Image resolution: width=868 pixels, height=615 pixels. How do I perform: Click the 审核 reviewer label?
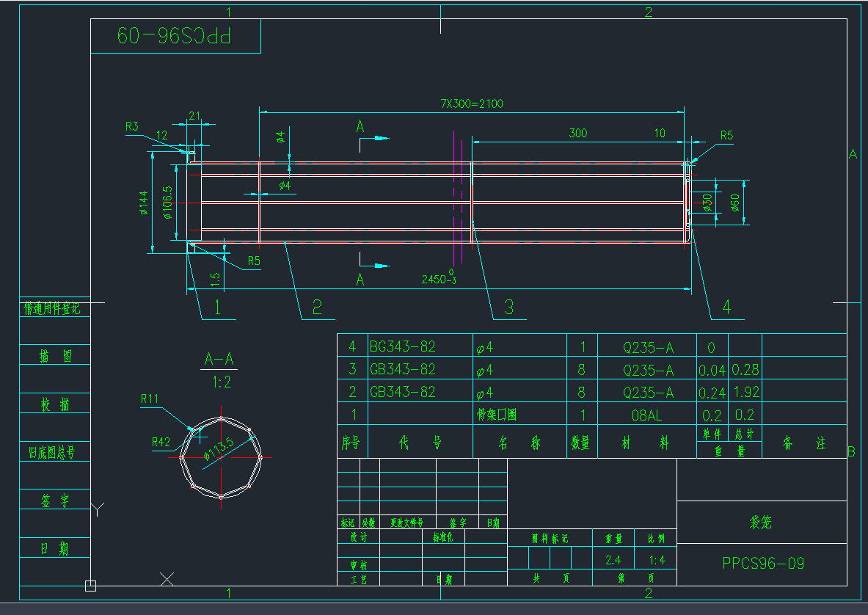(358, 565)
